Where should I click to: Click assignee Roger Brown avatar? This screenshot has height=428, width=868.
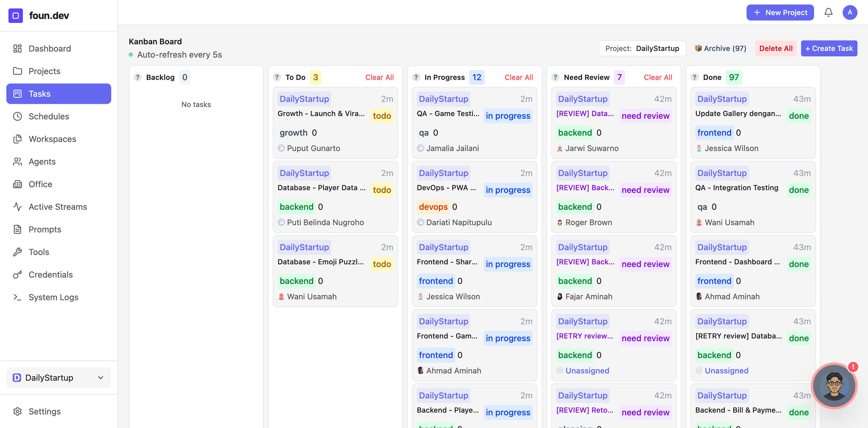pyautogui.click(x=560, y=222)
